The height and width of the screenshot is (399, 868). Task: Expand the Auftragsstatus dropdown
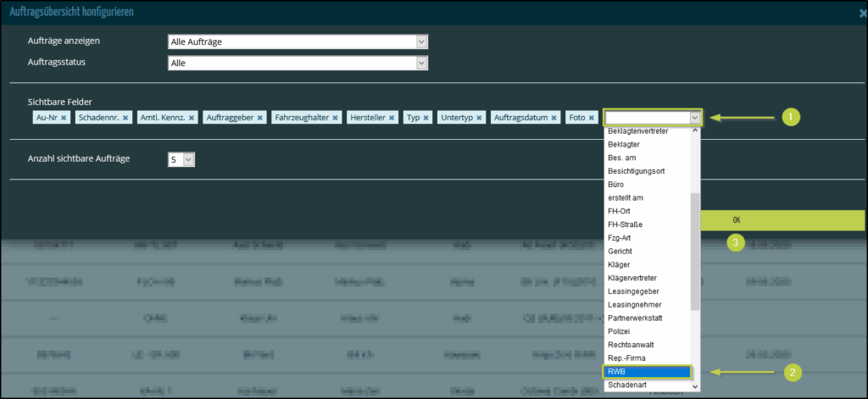point(298,63)
